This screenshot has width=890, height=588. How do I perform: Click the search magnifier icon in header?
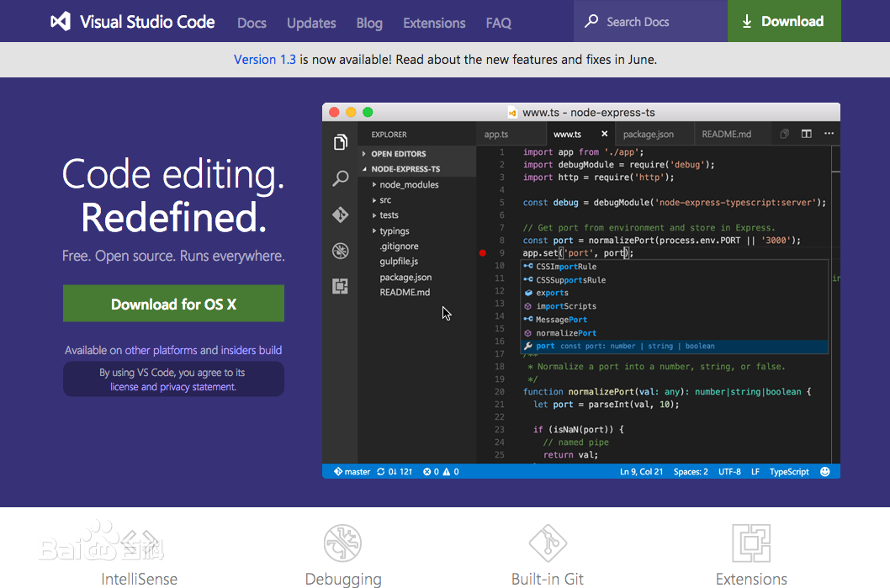[x=591, y=21]
